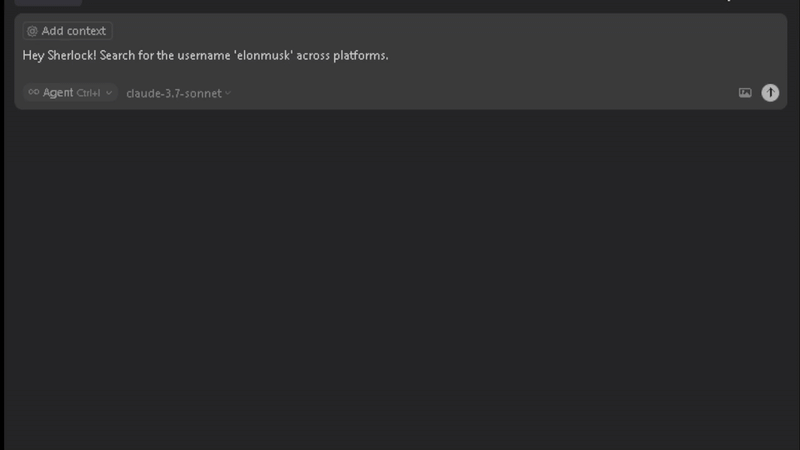This screenshot has width=800, height=450.
Task: Click the small chevron after claude-3.7-sonnet
Action: (x=228, y=93)
